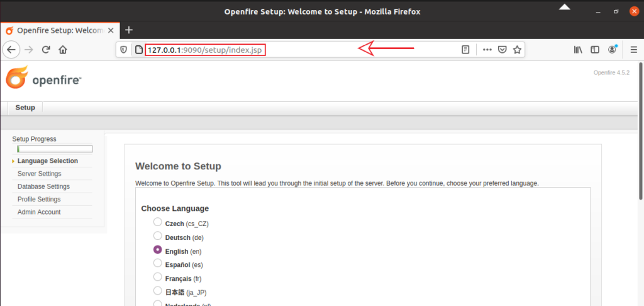Open the Firefox home page icon

pos(63,50)
